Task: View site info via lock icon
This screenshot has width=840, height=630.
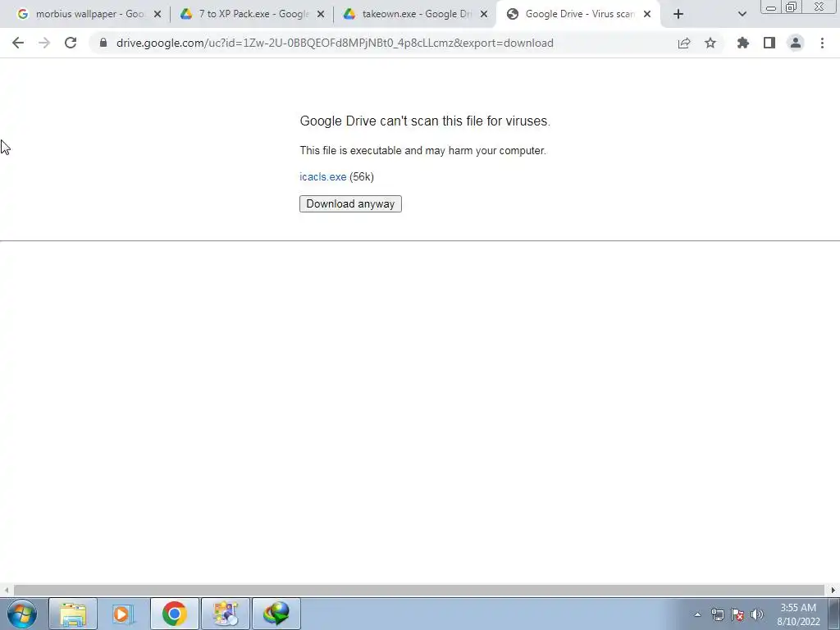Action: 103,43
